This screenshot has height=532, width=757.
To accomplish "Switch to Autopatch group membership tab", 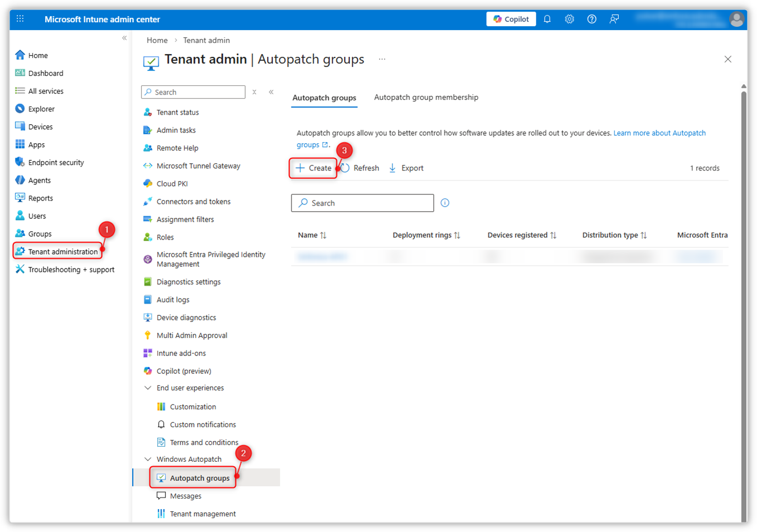I will click(x=426, y=97).
